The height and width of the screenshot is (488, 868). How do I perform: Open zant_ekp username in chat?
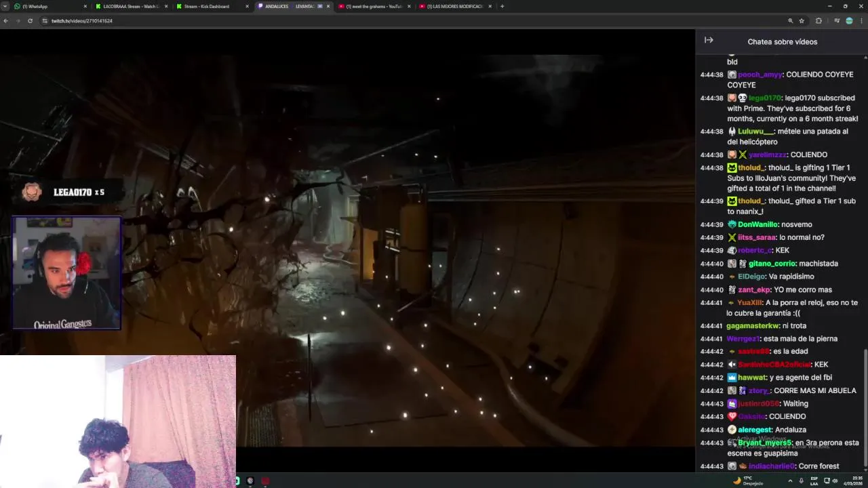coord(753,290)
